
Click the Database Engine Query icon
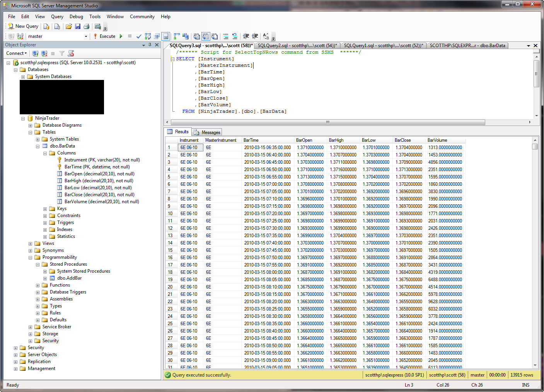click(46, 26)
